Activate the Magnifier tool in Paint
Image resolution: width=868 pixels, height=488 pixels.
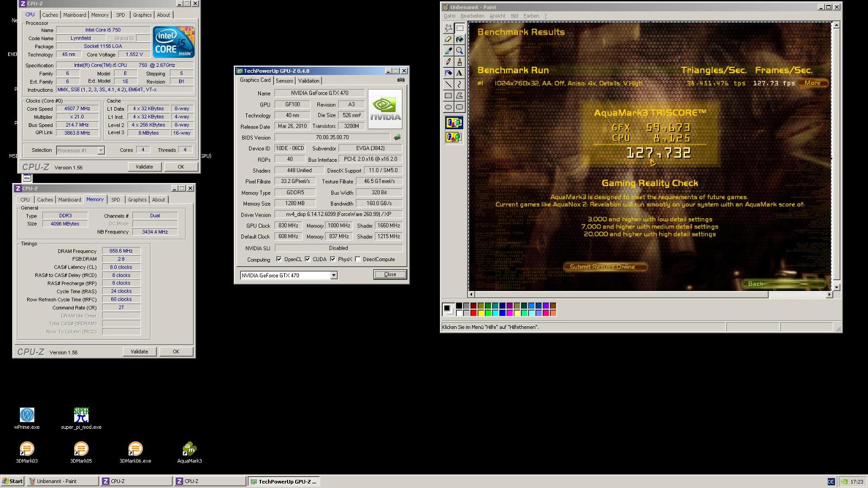coord(459,50)
